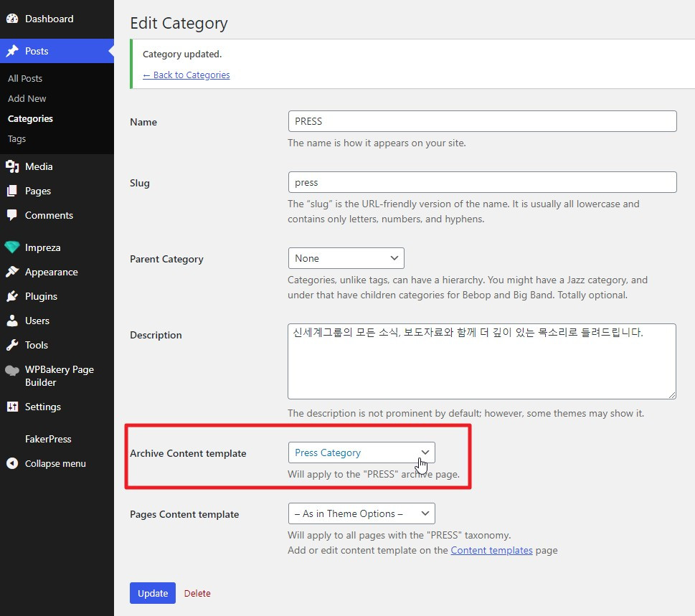
Task: Go to the Tags submenu item
Action: click(16, 138)
